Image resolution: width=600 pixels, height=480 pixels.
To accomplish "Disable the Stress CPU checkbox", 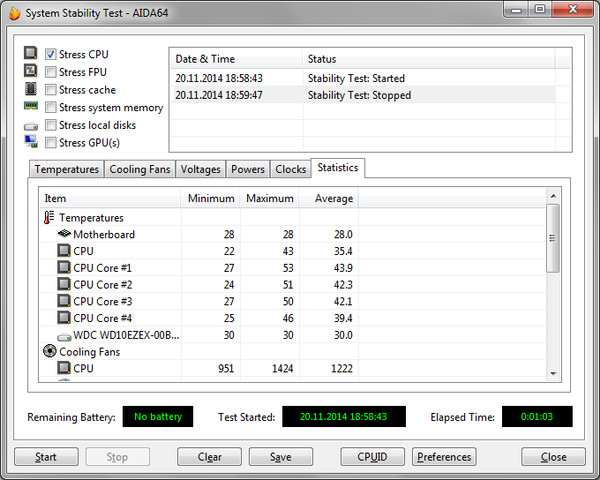I will pos(50,54).
